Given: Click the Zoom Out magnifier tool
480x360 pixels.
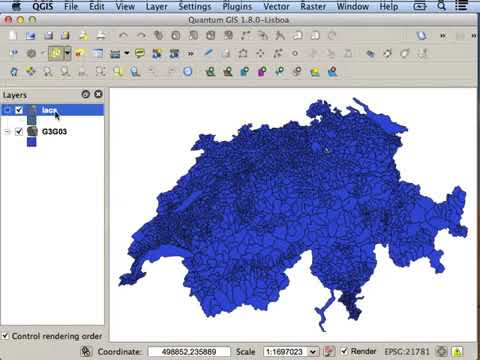Looking at the screenshot, I should tap(65, 71).
